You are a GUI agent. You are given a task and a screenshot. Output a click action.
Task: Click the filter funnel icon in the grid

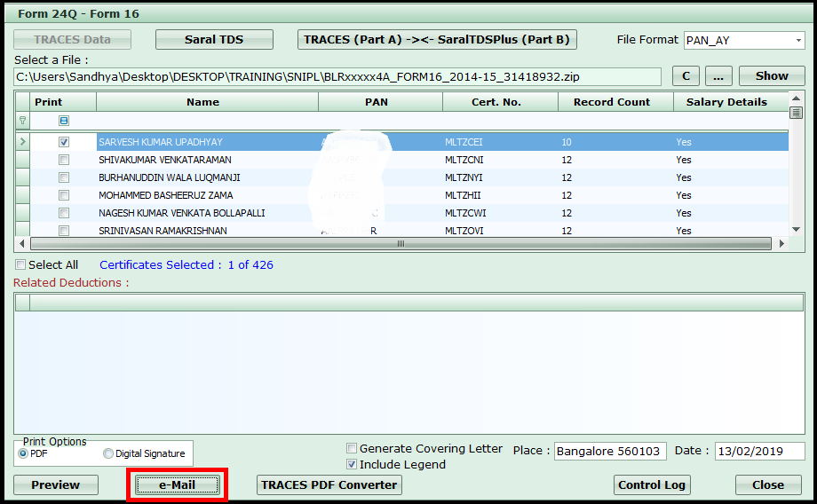[22, 121]
